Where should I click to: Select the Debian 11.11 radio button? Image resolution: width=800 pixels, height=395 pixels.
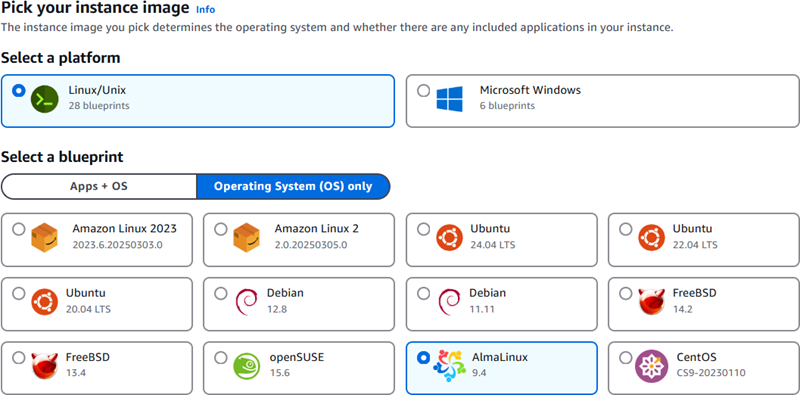tap(423, 293)
